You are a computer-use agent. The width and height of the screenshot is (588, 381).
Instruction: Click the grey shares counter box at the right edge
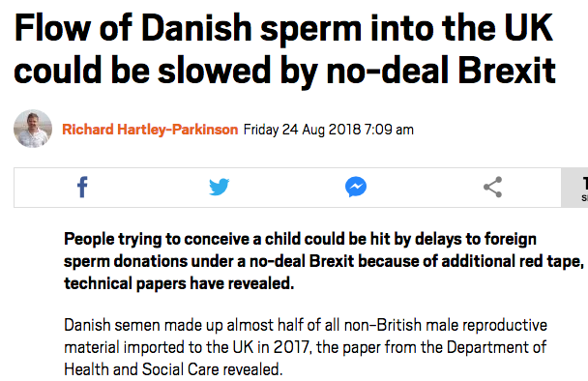click(x=574, y=188)
